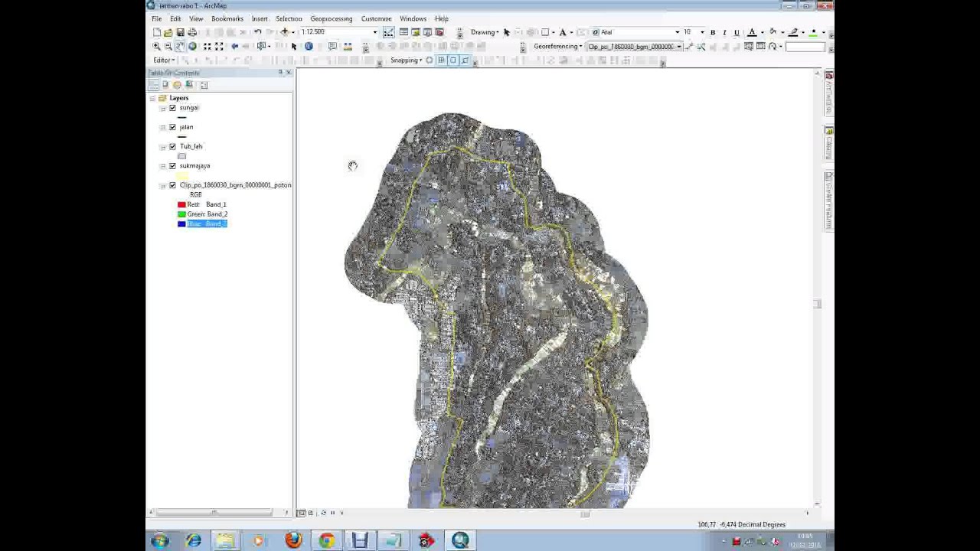Open the Customize menu
This screenshot has height=551, width=980.
[376, 18]
